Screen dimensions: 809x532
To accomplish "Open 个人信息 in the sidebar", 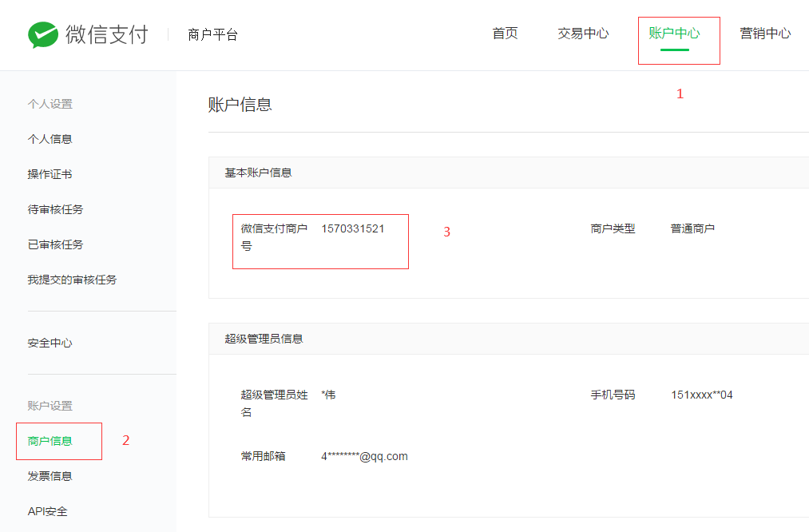I will [x=50, y=139].
